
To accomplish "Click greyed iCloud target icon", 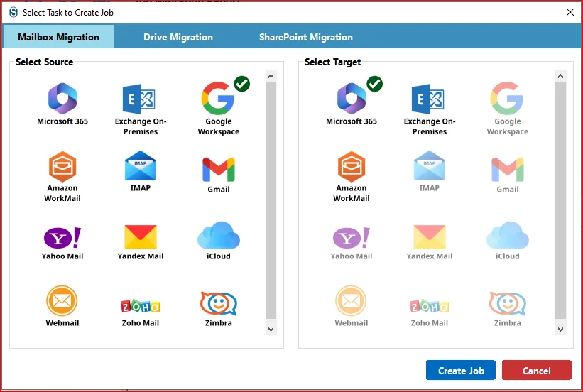I will (508, 235).
